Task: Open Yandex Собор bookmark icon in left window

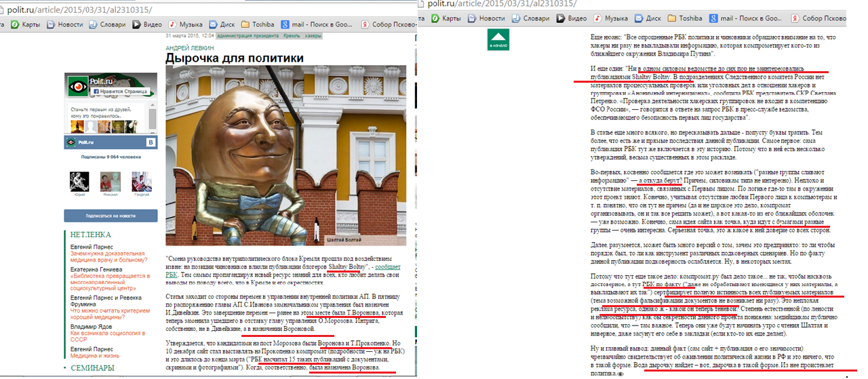Action: click(x=365, y=24)
